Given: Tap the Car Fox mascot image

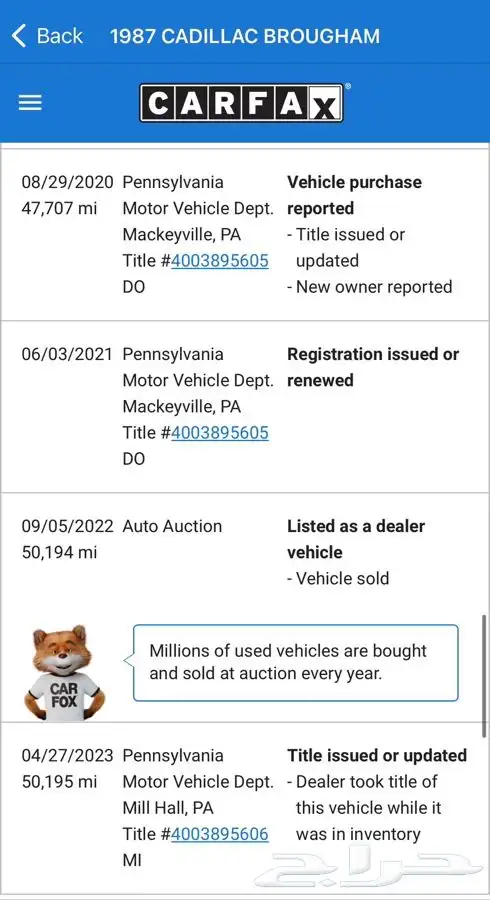Looking at the screenshot, I should point(64,673).
